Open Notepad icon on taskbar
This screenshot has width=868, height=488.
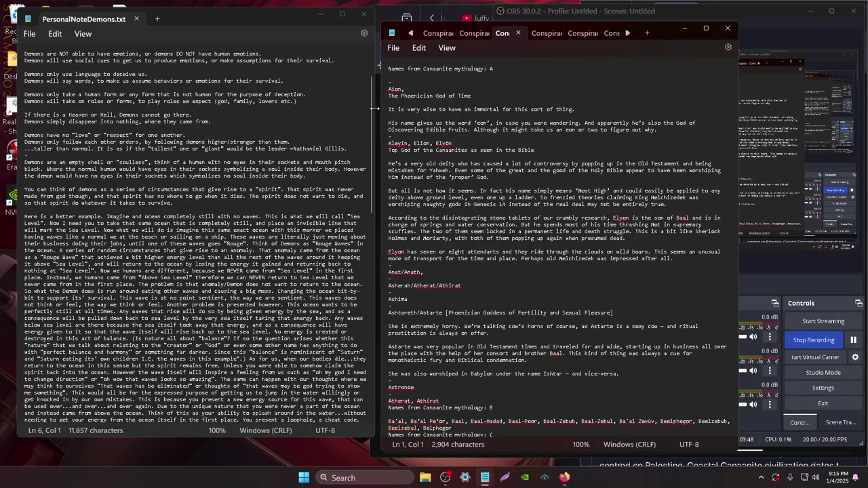(485, 477)
